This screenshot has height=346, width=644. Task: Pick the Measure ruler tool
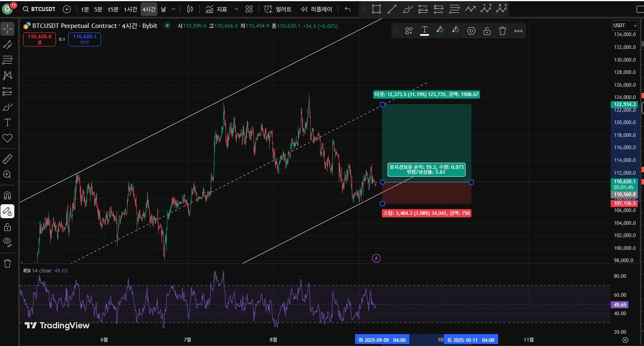point(7,159)
